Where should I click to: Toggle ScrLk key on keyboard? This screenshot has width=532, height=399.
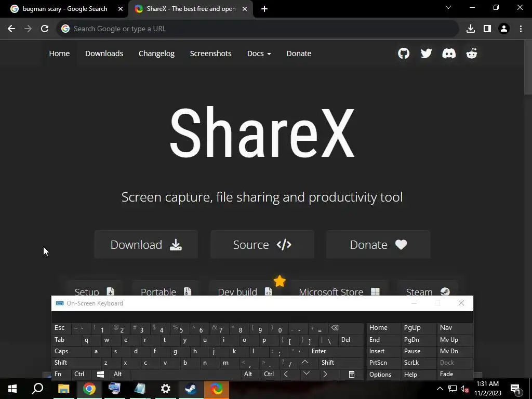tap(418, 363)
